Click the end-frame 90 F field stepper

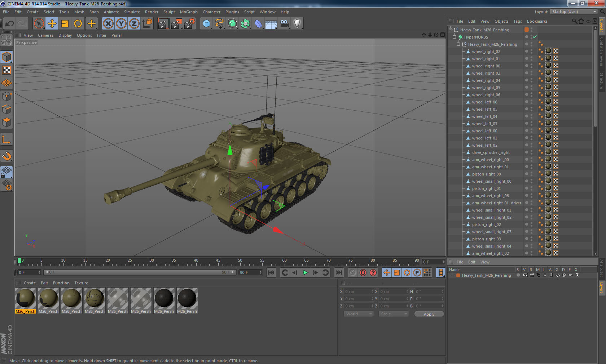pyautogui.click(x=260, y=272)
